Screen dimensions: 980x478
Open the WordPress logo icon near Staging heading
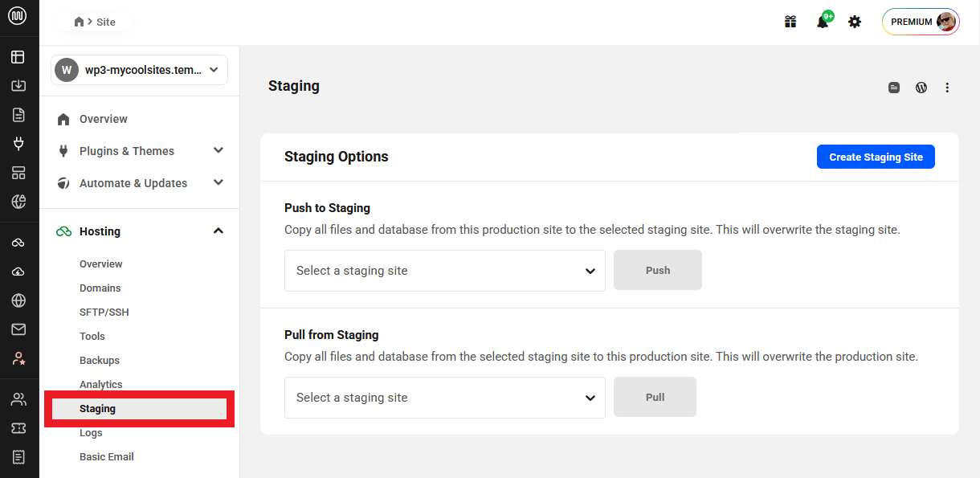coord(921,88)
